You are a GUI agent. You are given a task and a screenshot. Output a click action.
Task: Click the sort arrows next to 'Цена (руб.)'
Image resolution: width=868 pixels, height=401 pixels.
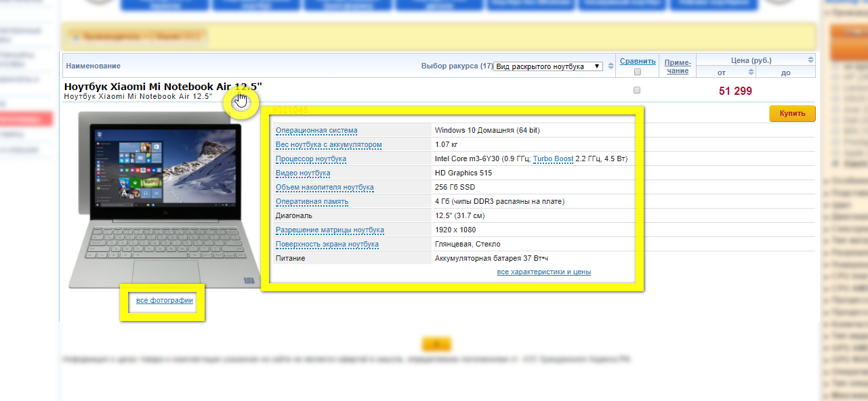click(811, 60)
